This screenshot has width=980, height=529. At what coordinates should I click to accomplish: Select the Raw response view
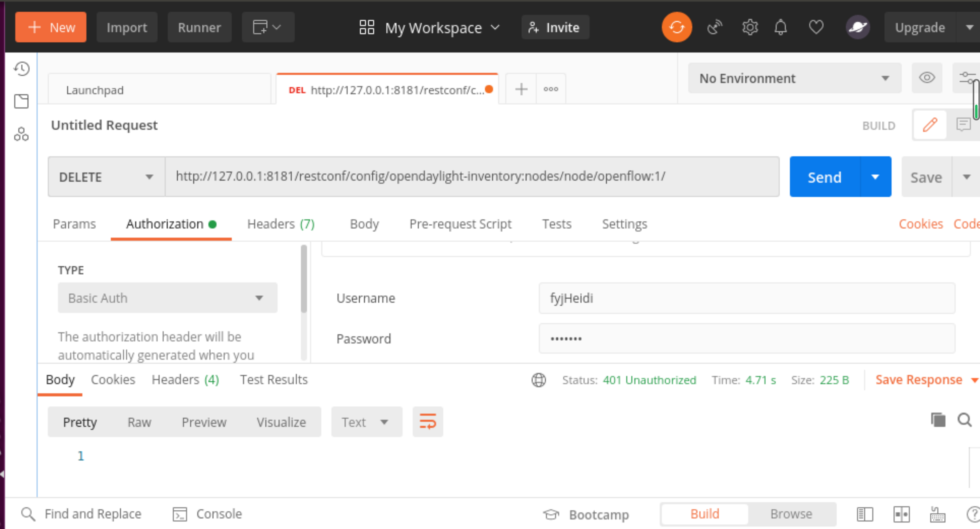[139, 422]
